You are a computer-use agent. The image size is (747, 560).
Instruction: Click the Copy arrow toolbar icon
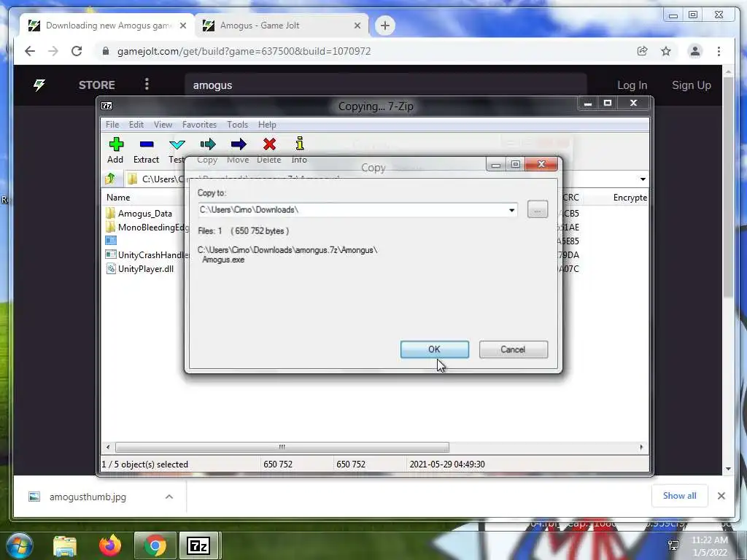click(208, 144)
